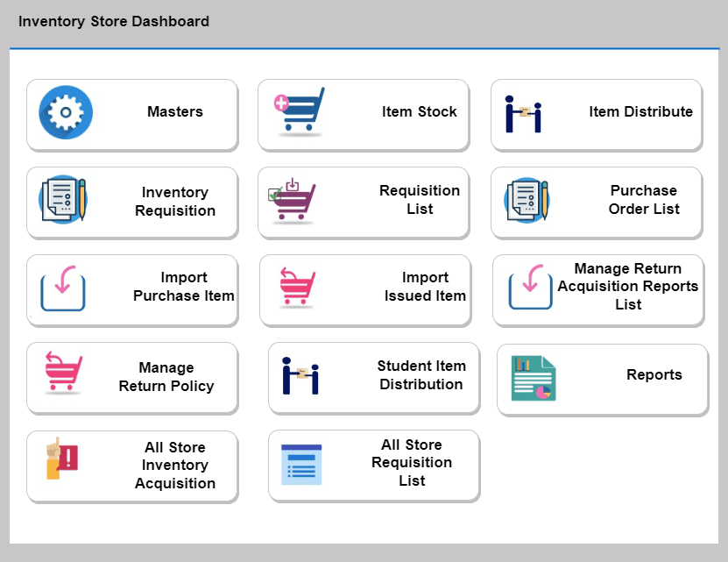This screenshot has height=562, width=728.
Task: Select the Import Issued Item label
Action: click(x=425, y=287)
